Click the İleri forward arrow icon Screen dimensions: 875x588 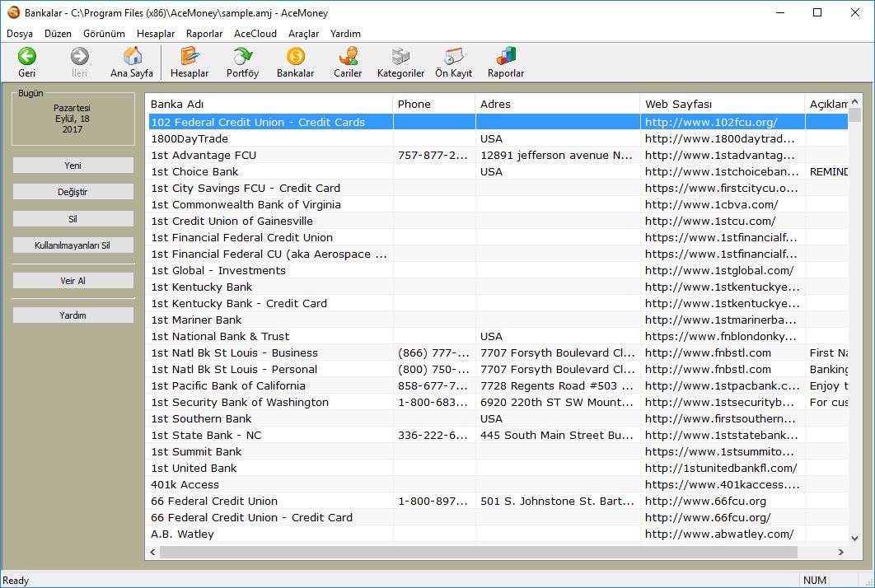pyautogui.click(x=79, y=56)
